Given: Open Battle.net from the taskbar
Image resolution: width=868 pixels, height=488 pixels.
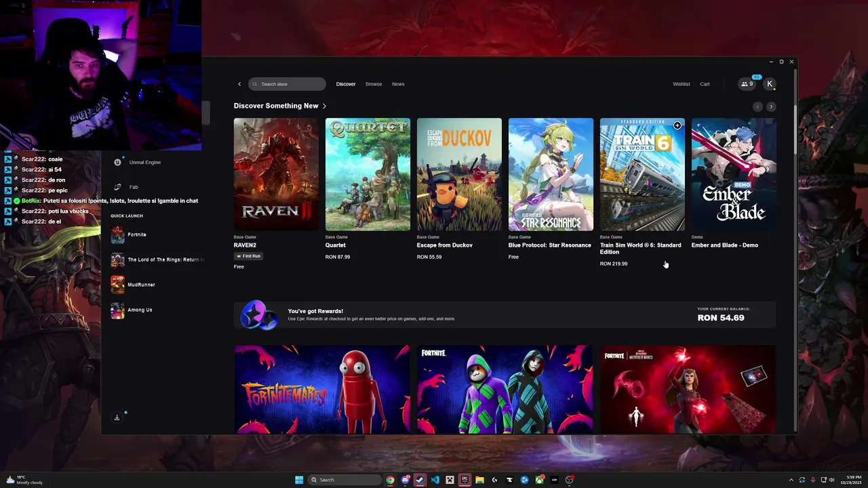Looking at the screenshot, I should coord(524,480).
